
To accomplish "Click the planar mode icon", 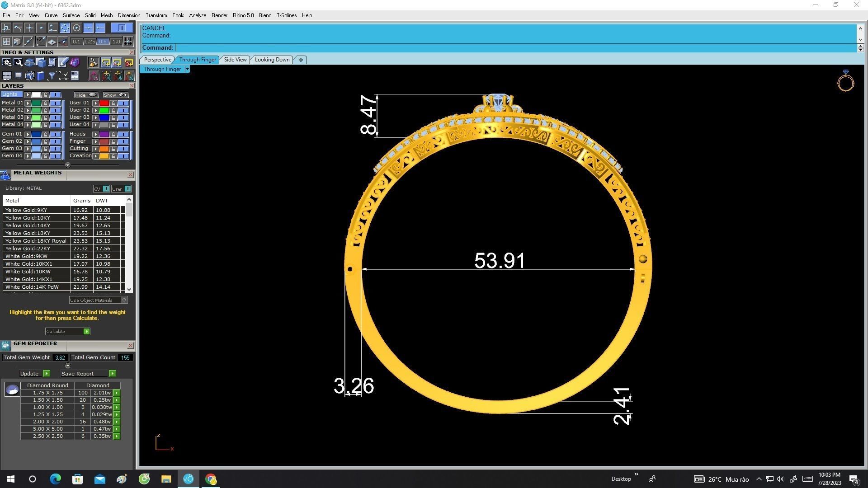I will tap(52, 42).
